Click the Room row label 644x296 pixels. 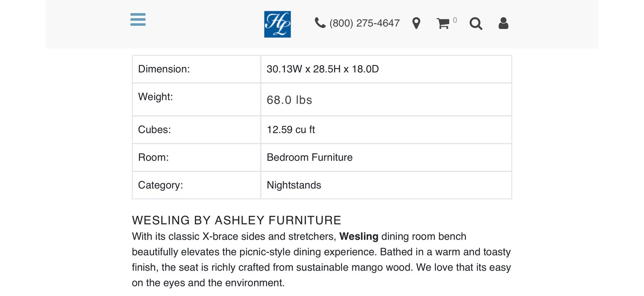[x=153, y=157]
